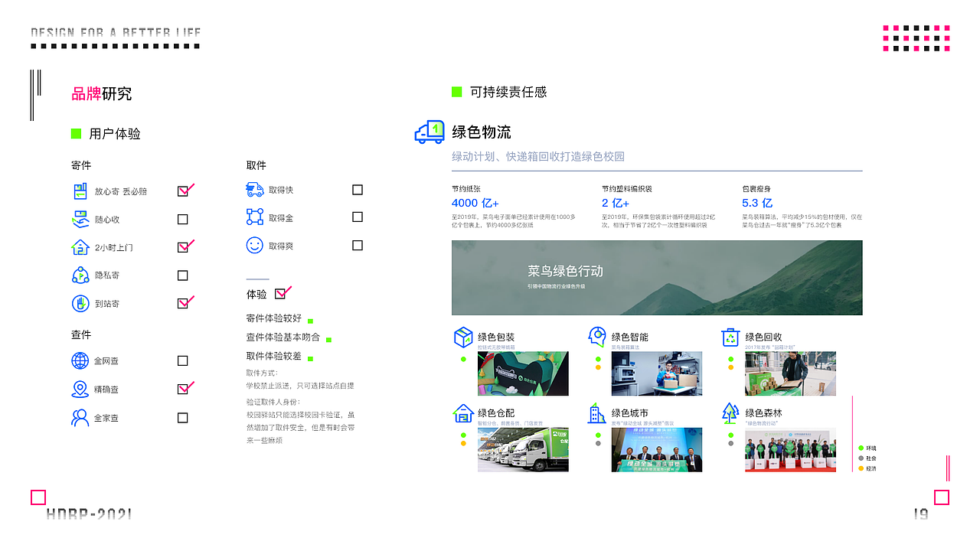The image size is (980, 551).
Task: Check the 取得爽 checkbox
Action: pos(358,246)
